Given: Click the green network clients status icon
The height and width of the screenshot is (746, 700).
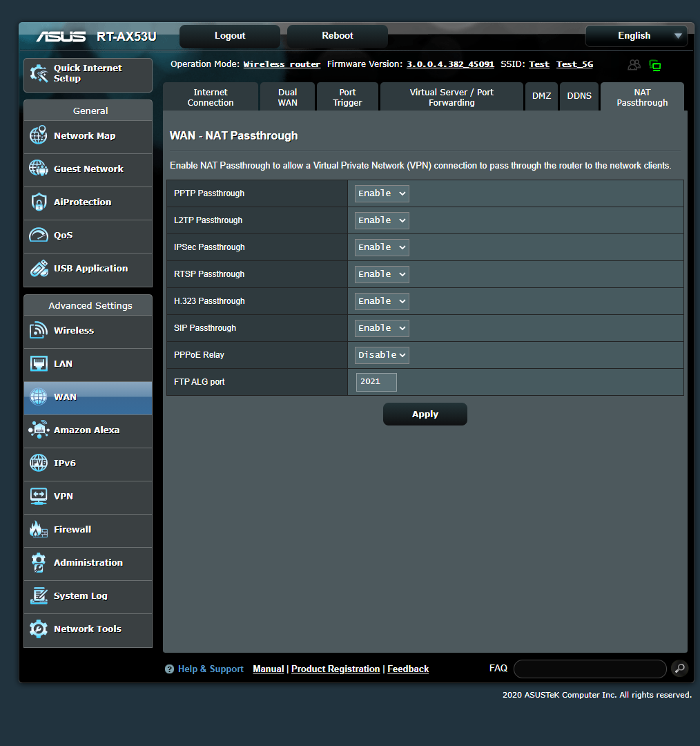Looking at the screenshot, I should [x=655, y=65].
